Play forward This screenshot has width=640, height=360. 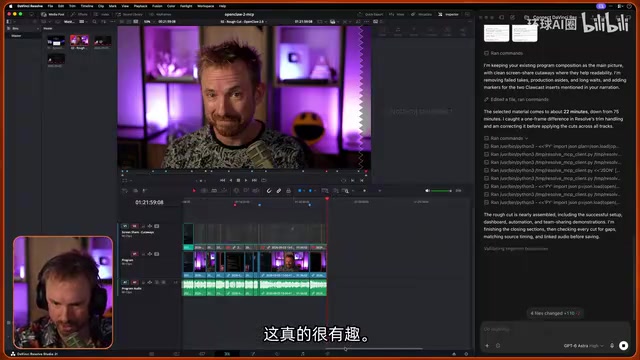246,180
